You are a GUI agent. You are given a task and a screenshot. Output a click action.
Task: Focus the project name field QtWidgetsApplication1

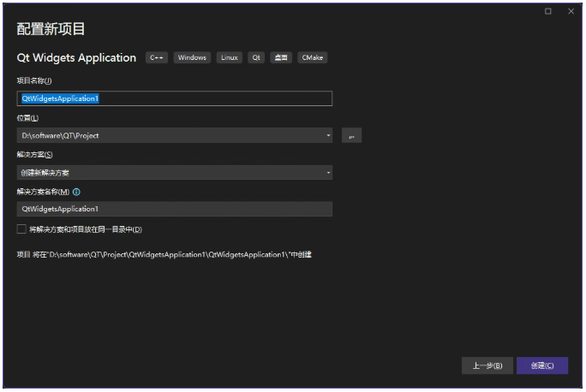tap(175, 98)
